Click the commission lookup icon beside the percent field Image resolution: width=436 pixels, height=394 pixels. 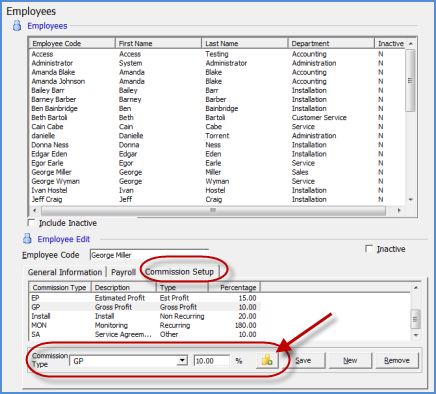pos(267,360)
